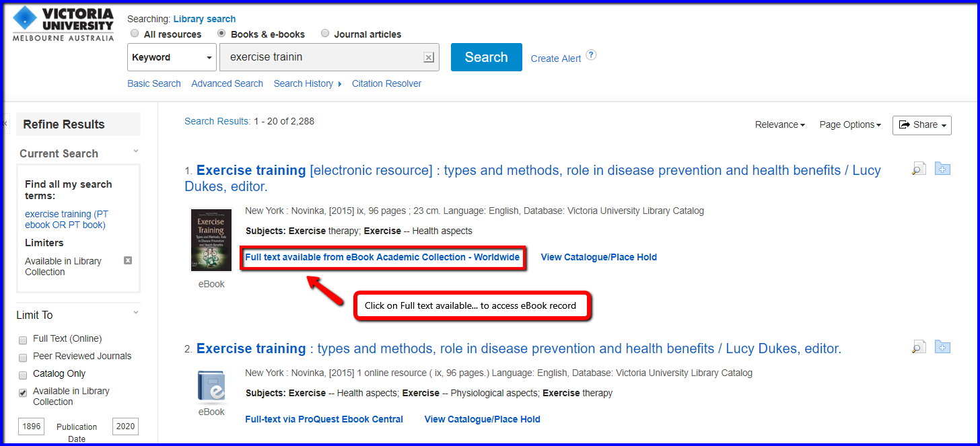This screenshot has height=446, width=980.
Task: Tick the Peer Reviewed Journals checkbox
Action: pyautogui.click(x=23, y=357)
